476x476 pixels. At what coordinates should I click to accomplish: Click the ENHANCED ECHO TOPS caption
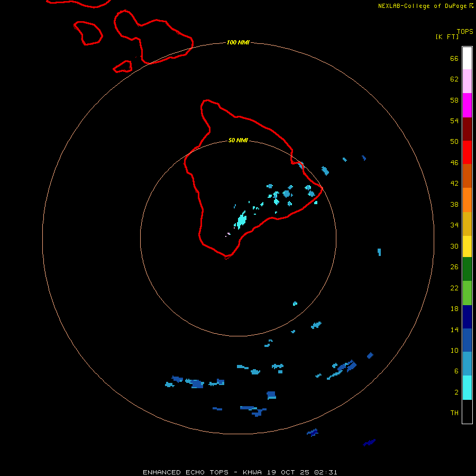pos(186,472)
